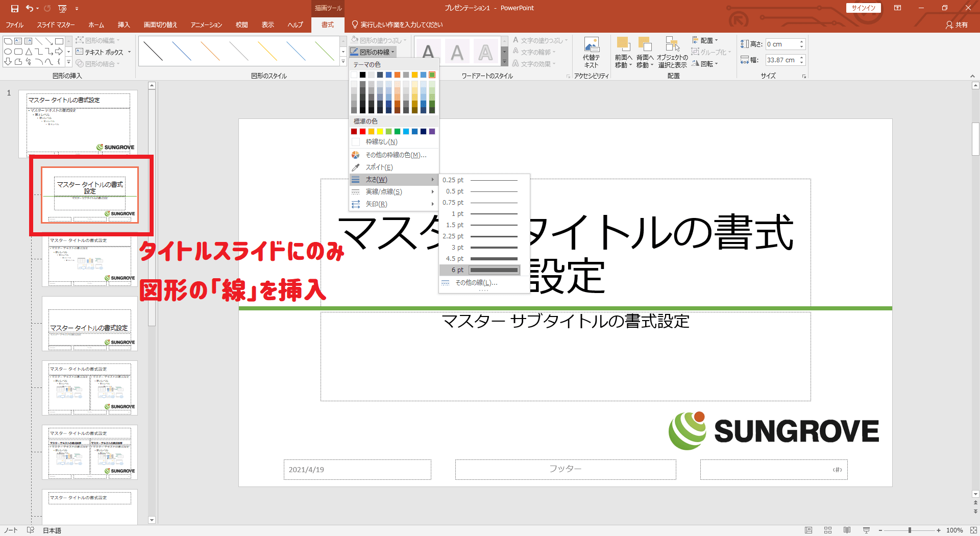
Task: Click the Save icon in quick access toolbar
Action: 14,8
